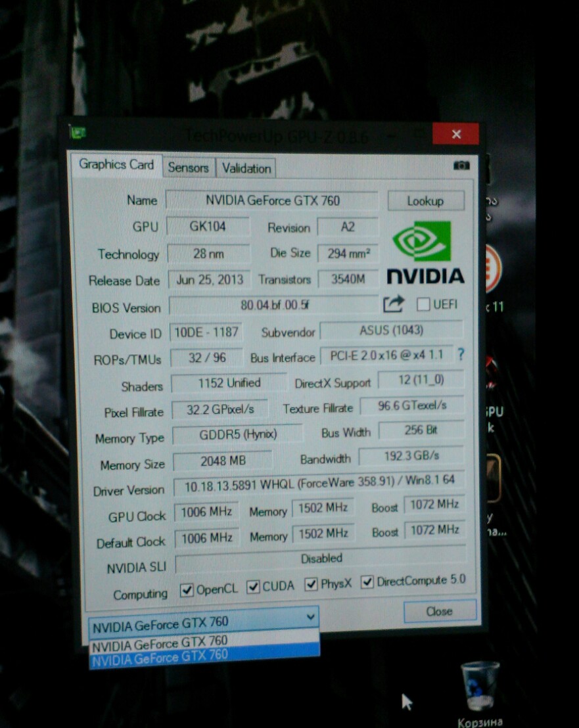Click the Bus Interface PCI-E value

coord(386,355)
